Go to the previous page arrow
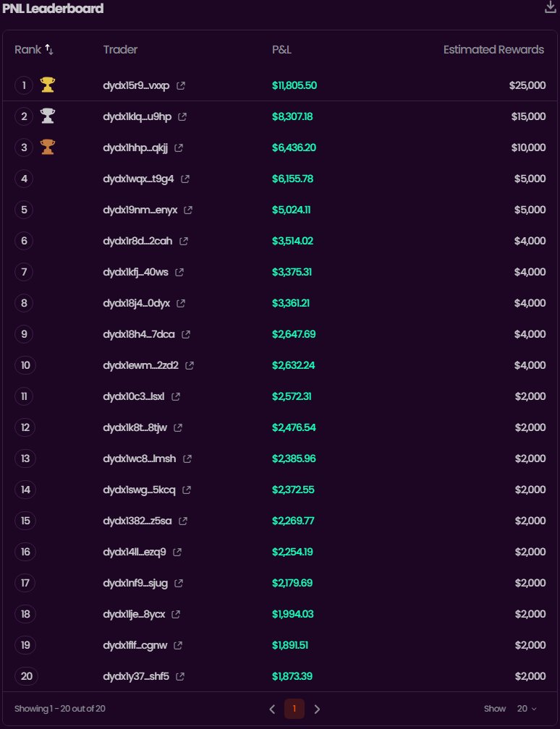 [272, 709]
